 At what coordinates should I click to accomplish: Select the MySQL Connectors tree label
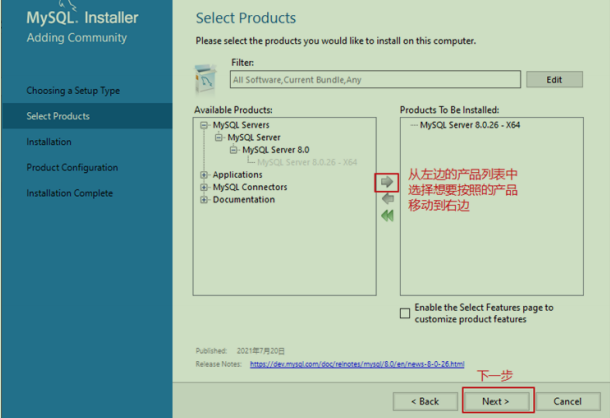click(250, 187)
